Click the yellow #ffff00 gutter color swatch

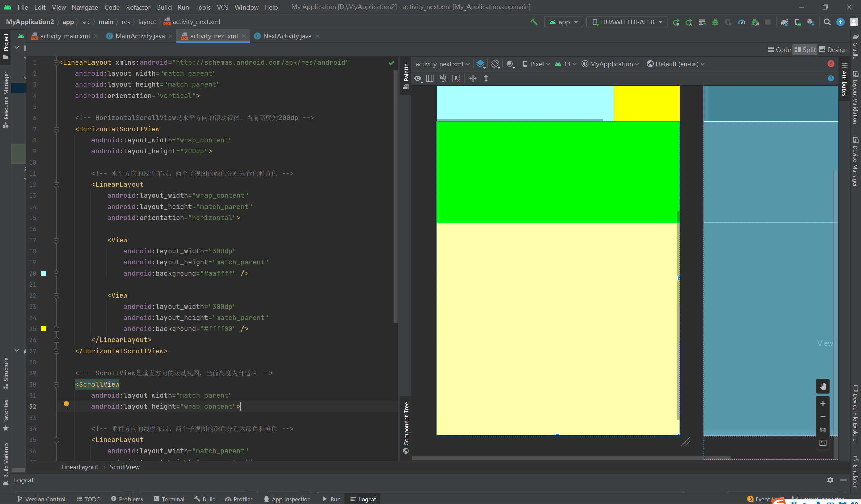pos(44,329)
